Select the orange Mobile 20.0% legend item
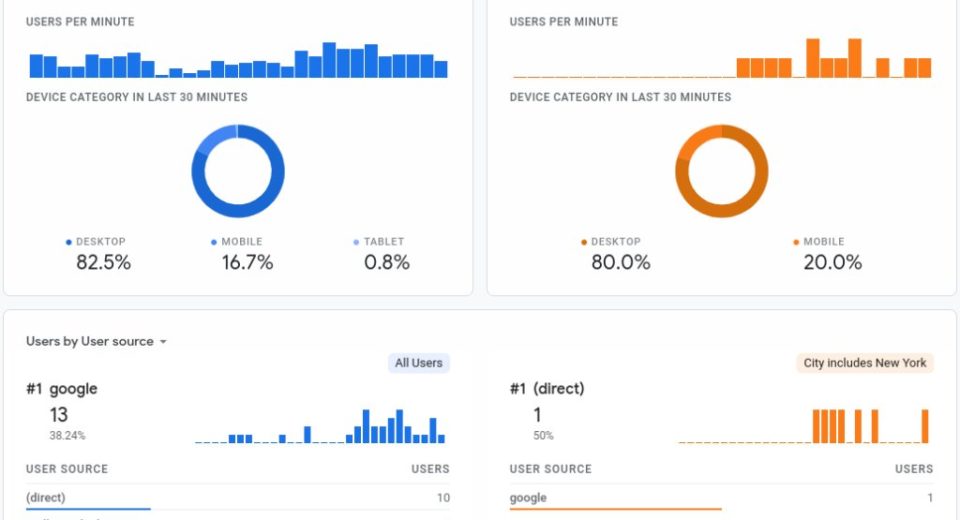Screen dimensions: 960x520 832,254
